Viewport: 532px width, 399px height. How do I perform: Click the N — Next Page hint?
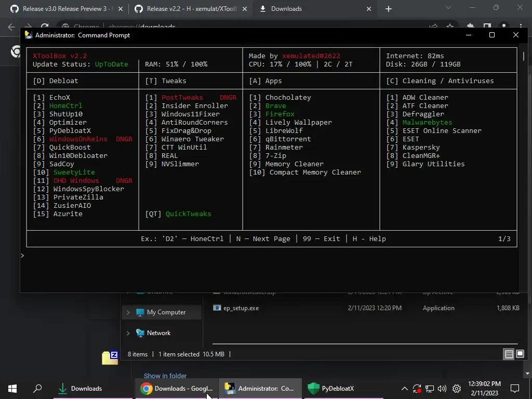[x=263, y=239]
